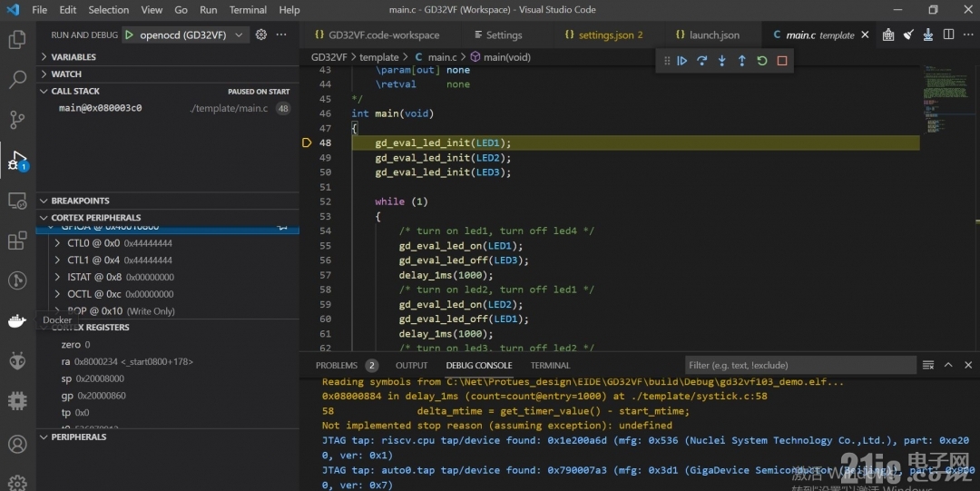Stop the debug session
Image resolution: width=980 pixels, height=491 pixels.
point(782,61)
